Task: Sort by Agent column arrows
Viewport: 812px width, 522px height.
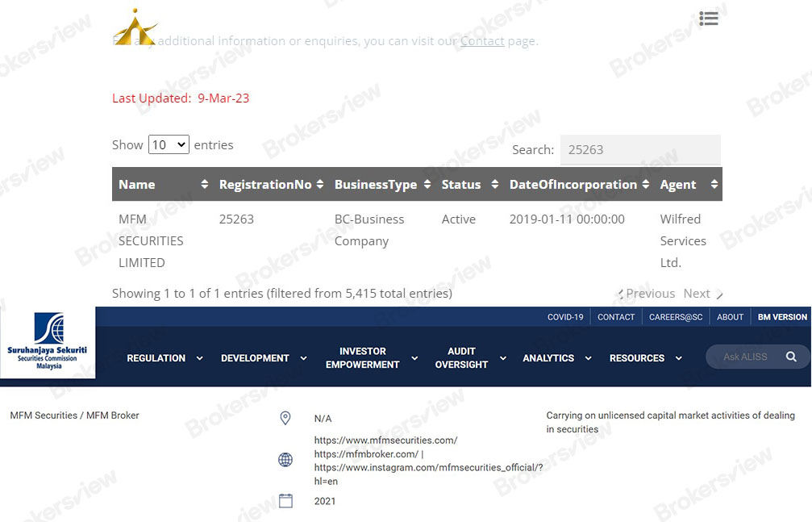Action: coord(714,184)
